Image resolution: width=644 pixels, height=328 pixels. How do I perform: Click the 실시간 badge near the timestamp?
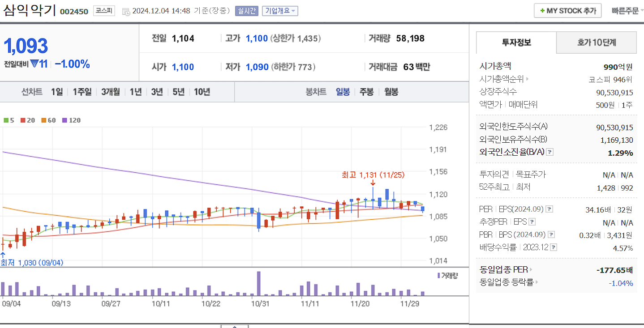[x=246, y=10]
